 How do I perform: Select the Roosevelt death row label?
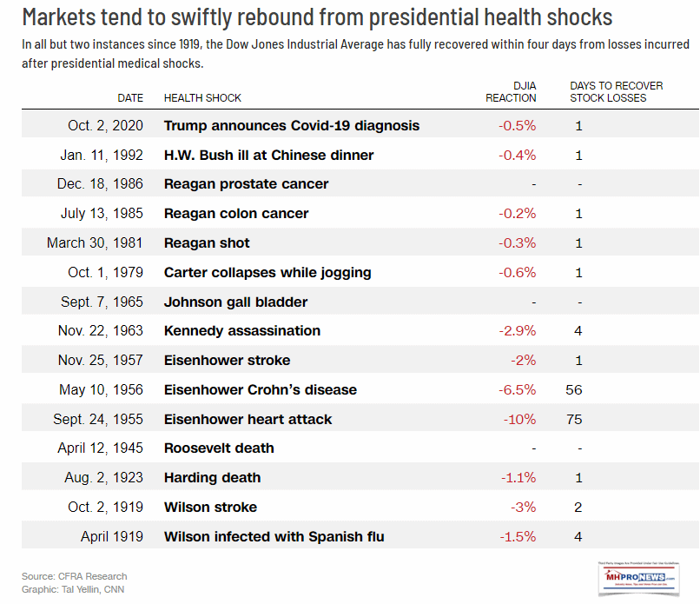tap(219, 448)
